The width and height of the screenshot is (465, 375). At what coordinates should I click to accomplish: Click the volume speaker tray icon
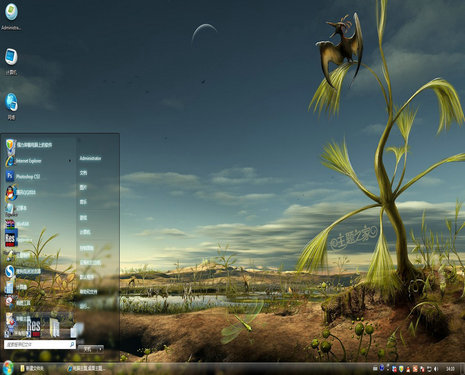coord(436,369)
